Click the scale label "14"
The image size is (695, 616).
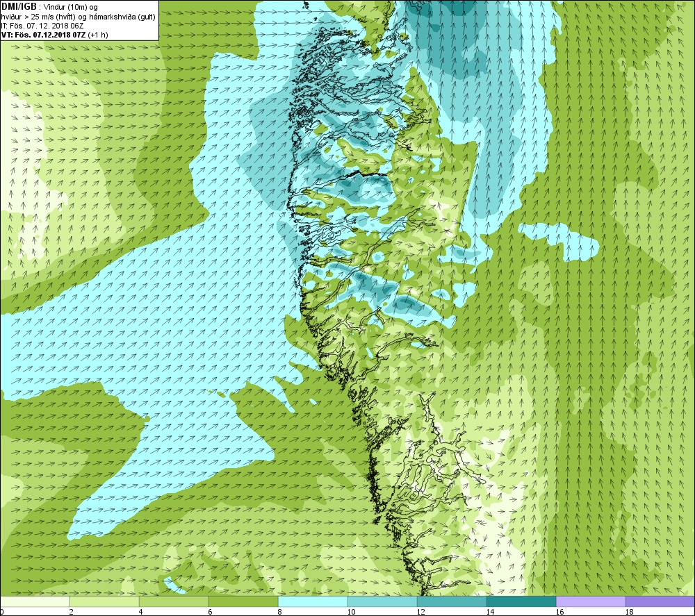(x=490, y=612)
